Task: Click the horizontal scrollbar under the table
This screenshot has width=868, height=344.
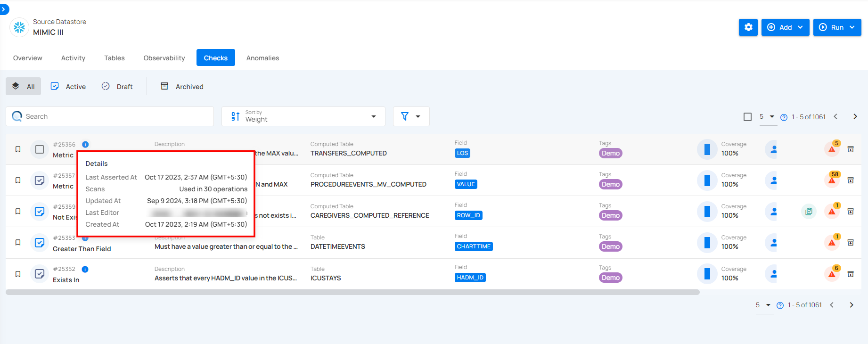Action: 352,292
